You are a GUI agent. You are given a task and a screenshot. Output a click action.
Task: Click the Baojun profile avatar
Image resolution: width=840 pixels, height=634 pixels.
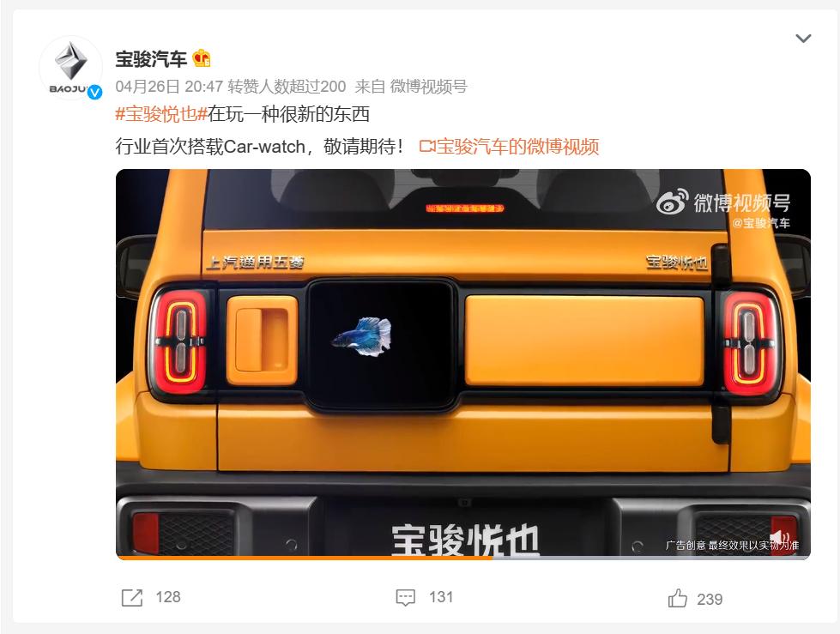click(x=70, y=68)
